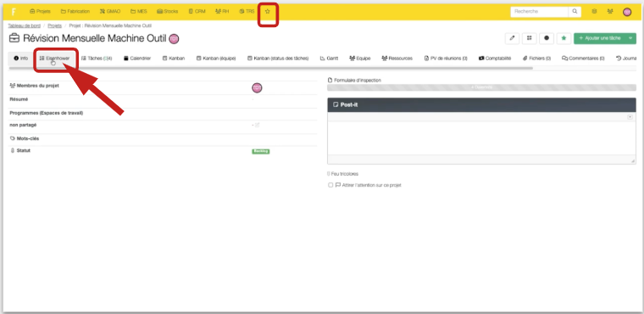Click Programmes (Espaces de travail) label
Screen dimensions: 644x314
coord(46,113)
